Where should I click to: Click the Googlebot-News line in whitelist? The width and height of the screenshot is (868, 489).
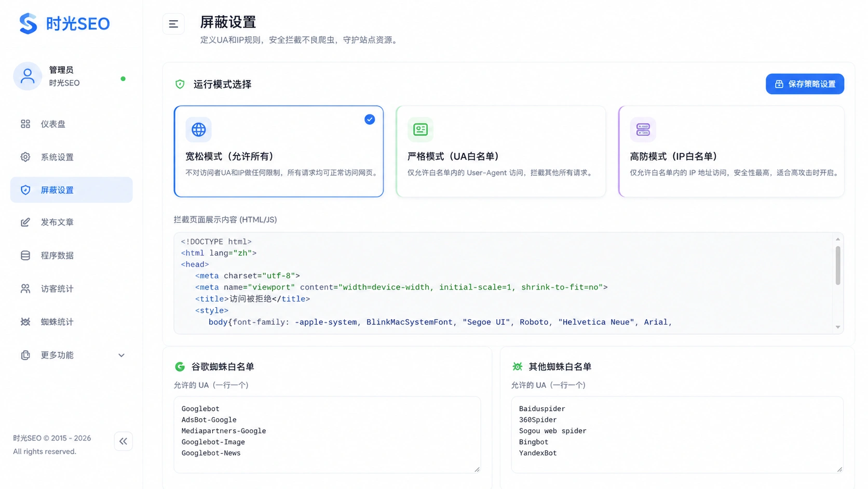pyautogui.click(x=211, y=453)
